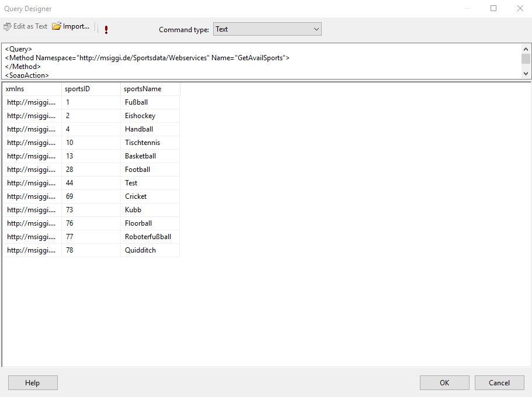This screenshot has height=397, width=532.
Task: Select the Roboterfußball cell
Action: tap(149, 237)
